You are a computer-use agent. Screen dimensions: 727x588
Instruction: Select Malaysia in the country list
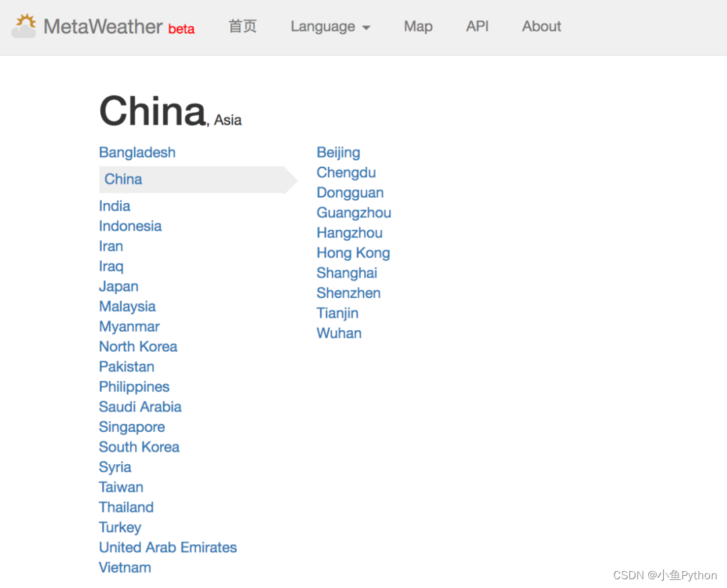point(127,306)
